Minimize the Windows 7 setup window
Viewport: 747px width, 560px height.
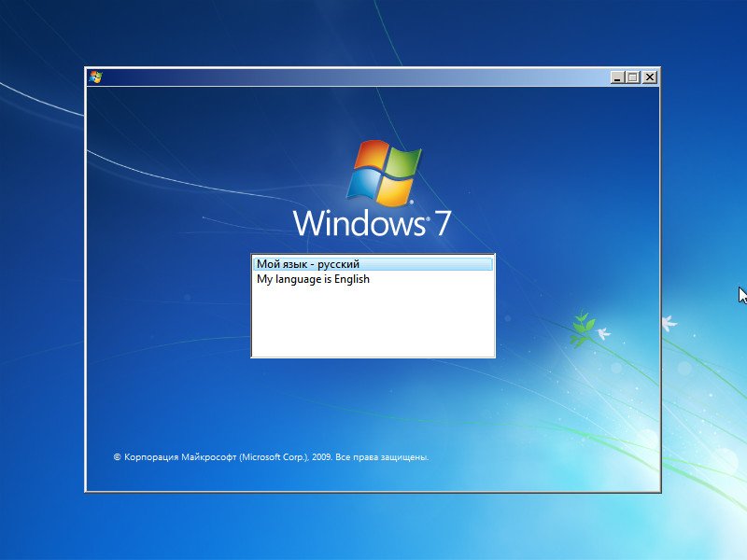tap(617, 77)
